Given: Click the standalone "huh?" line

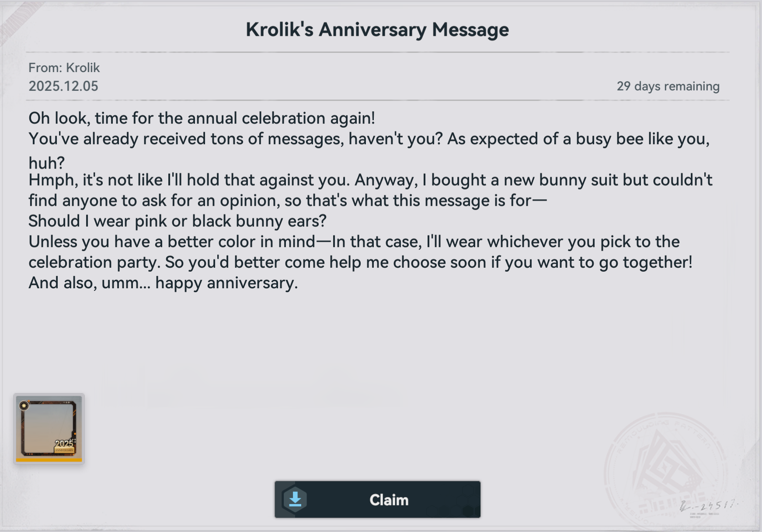Looking at the screenshot, I should pos(46,163).
